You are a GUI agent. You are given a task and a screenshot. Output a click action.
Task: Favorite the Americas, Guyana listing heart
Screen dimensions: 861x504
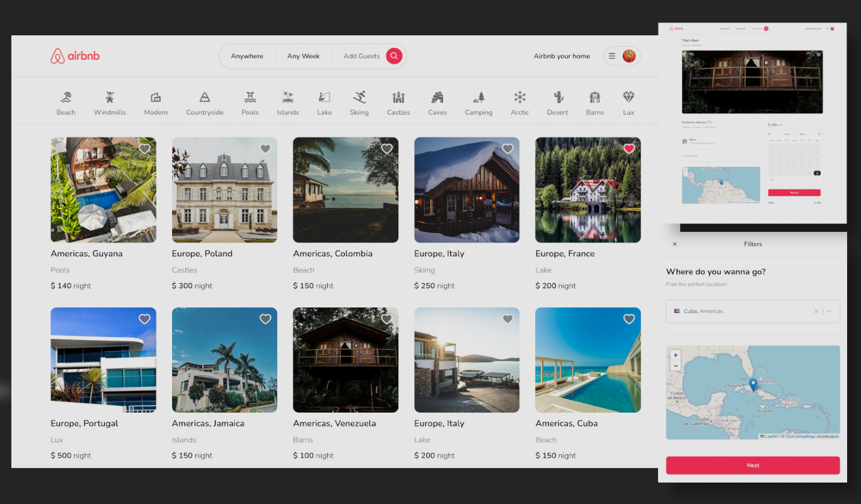pos(144,149)
